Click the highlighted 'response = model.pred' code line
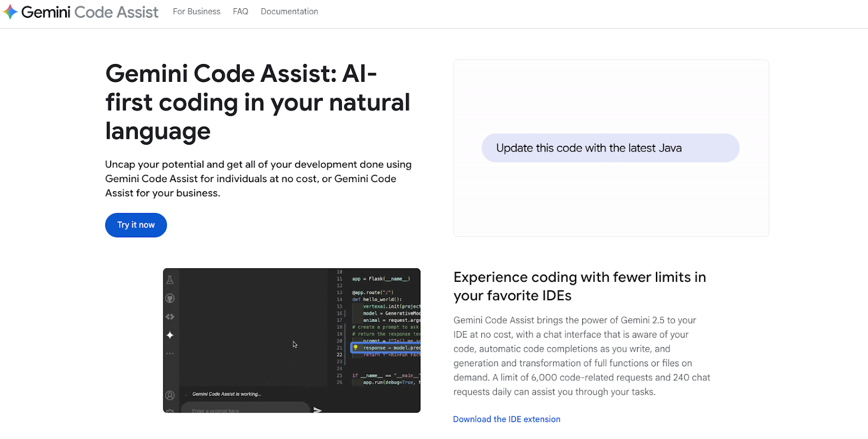Screen dimensions: 868x439 (x=386, y=348)
